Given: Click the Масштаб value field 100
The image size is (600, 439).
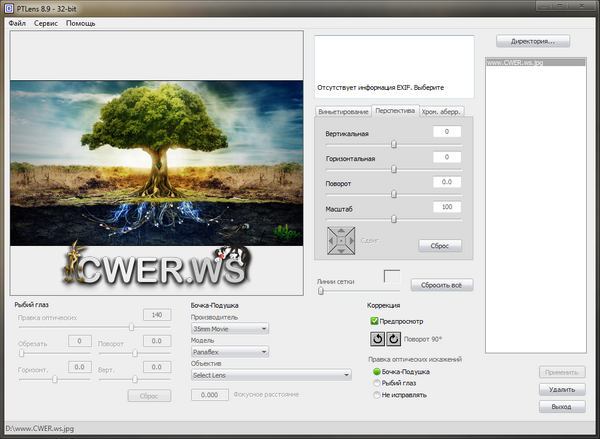Looking at the screenshot, I should pos(447,207).
